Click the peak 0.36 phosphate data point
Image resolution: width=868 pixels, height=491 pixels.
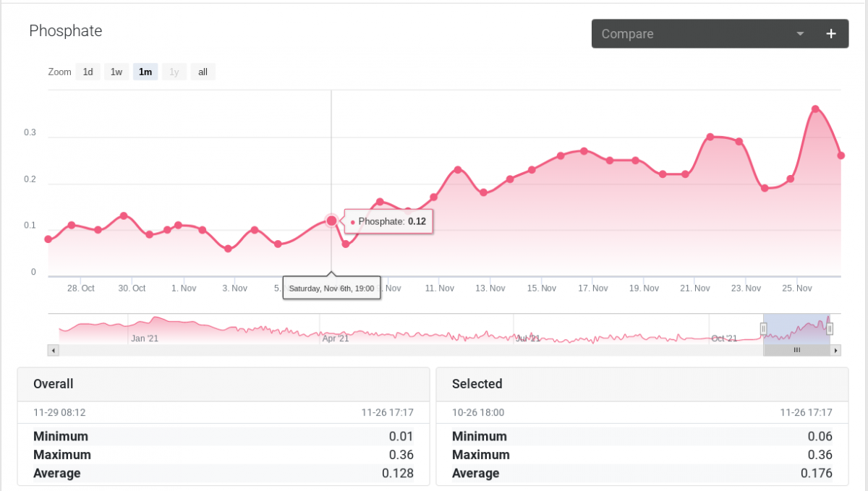[x=815, y=109]
